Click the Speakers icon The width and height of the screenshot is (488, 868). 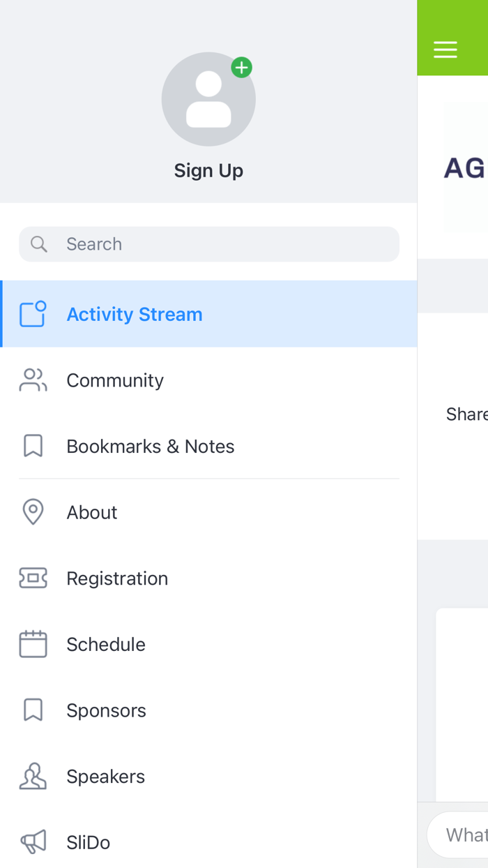[33, 776]
